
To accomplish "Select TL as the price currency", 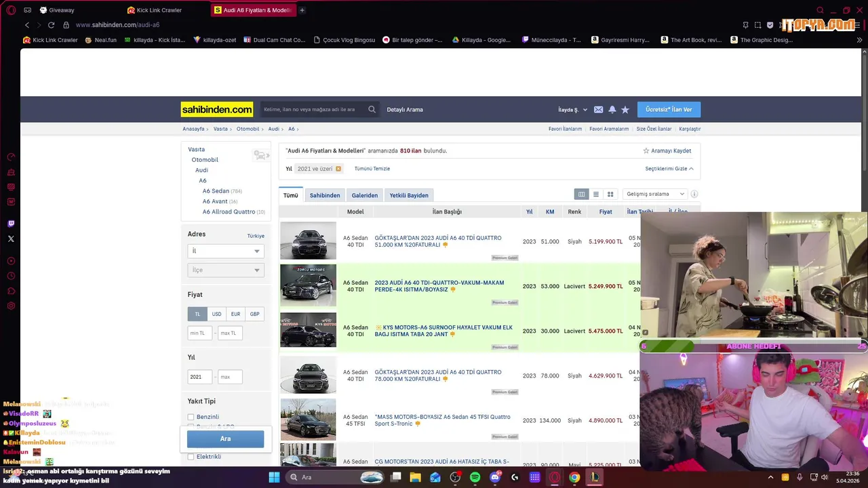I will click(x=197, y=314).
